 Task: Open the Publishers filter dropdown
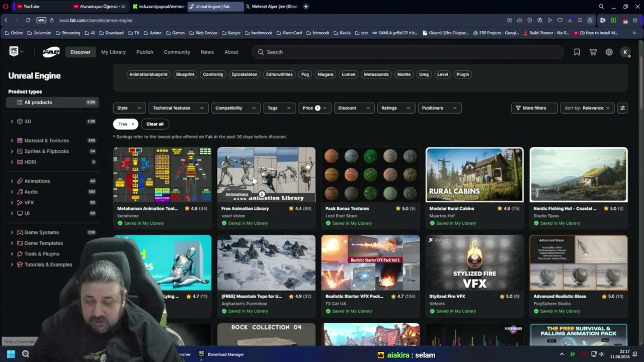[439, 108]
